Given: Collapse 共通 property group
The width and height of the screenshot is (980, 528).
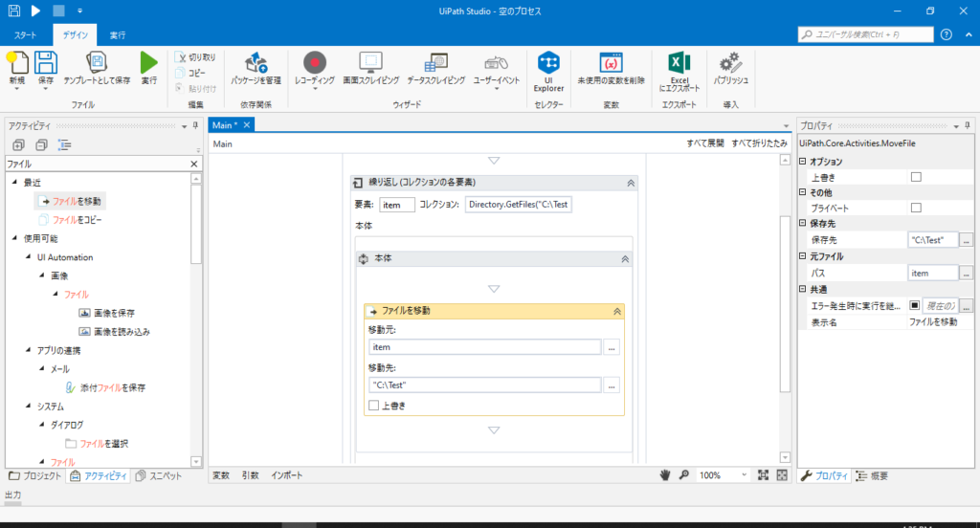Looking at the screenshot, I should [x=803, y=289].
